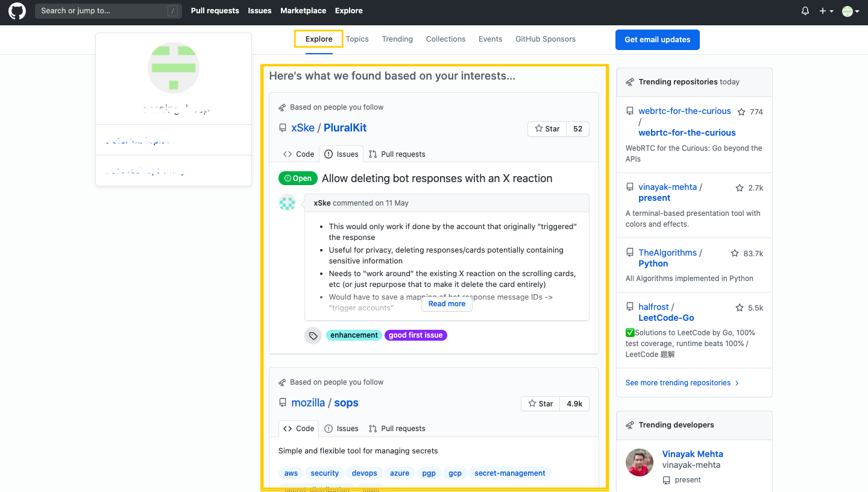Star the xSke / PluralKit repository

pyautogui.click(x=547, y=128)
